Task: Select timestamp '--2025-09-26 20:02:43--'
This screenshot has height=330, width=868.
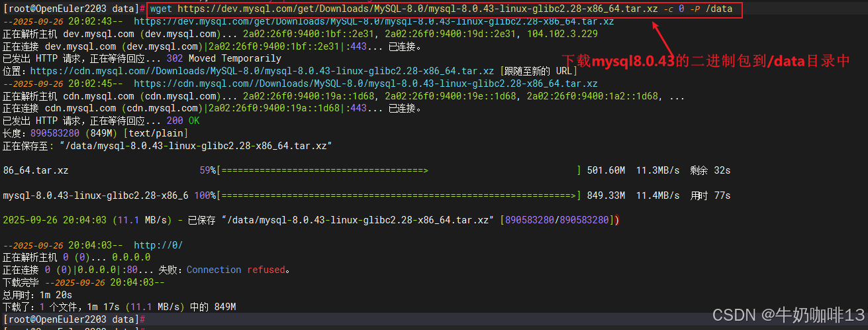Action: pos(63,22)
